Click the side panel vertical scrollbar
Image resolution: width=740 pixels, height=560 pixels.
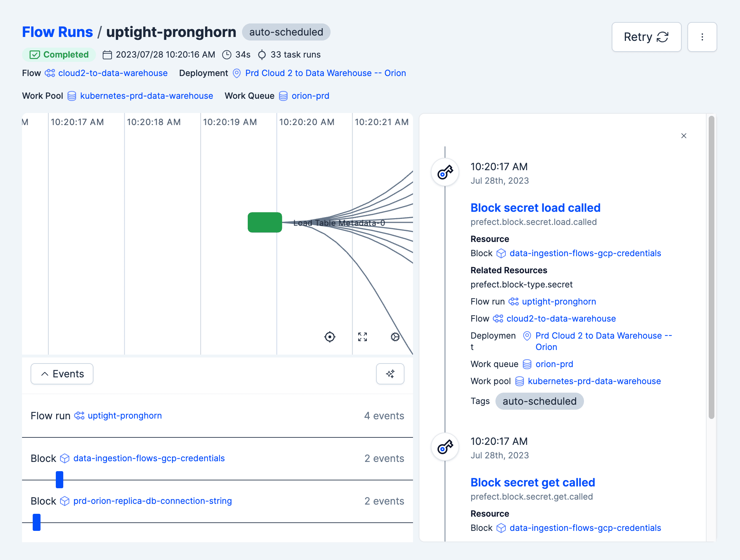click(x=711, y=266)
